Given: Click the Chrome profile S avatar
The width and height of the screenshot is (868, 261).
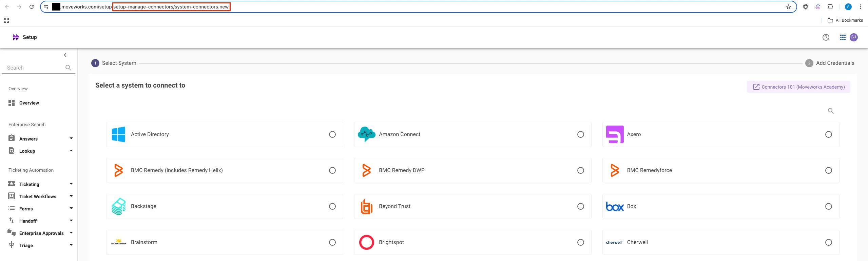Looking at the screenshot, I should point(848,7).
